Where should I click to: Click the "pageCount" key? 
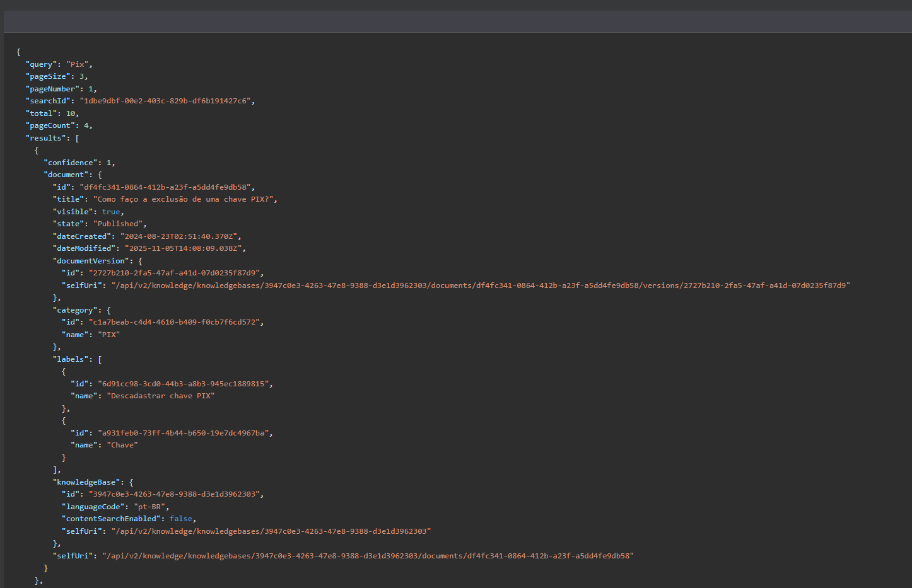(x=50, y=125)
